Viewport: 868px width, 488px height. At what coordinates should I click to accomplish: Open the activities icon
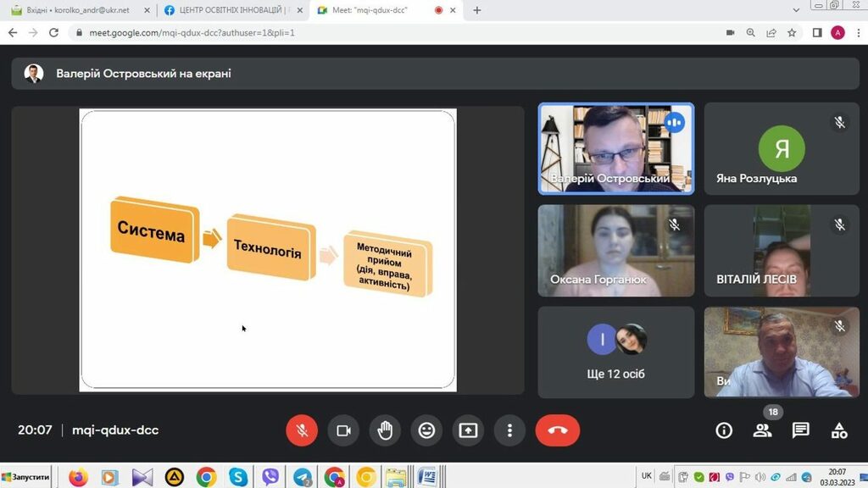pyautogui.click(x=838, y=430)
